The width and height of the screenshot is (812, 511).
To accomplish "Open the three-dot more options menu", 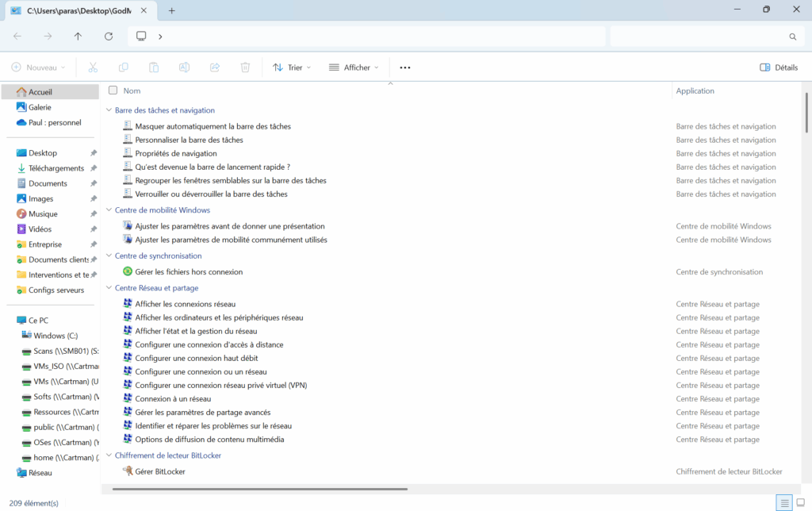I will click(x=405, y=67).
